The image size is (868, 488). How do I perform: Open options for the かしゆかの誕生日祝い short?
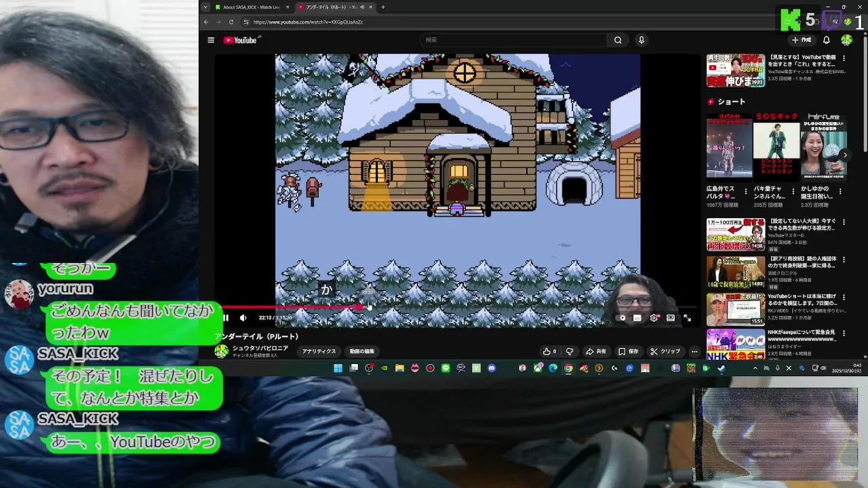click(842, 192)
